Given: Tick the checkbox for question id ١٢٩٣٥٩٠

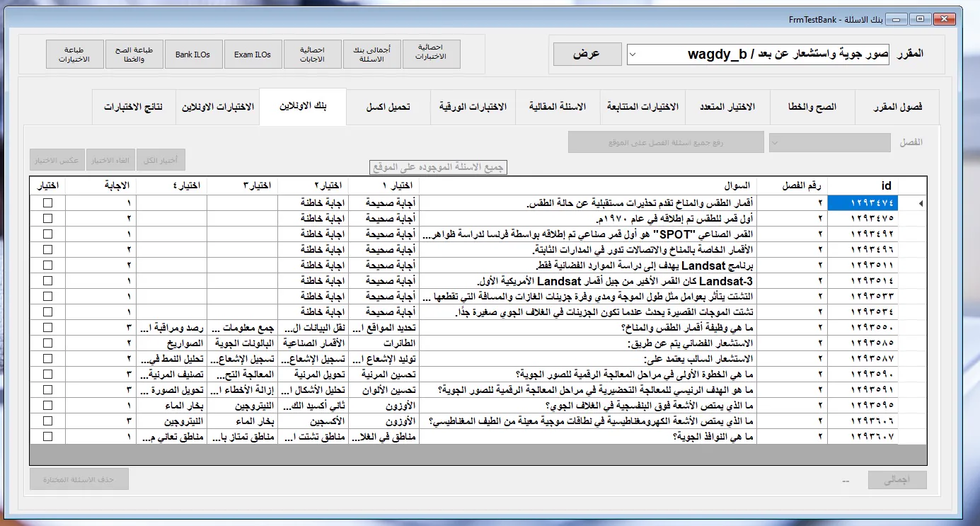Looking at the screenshot, I should coord(47,375).
